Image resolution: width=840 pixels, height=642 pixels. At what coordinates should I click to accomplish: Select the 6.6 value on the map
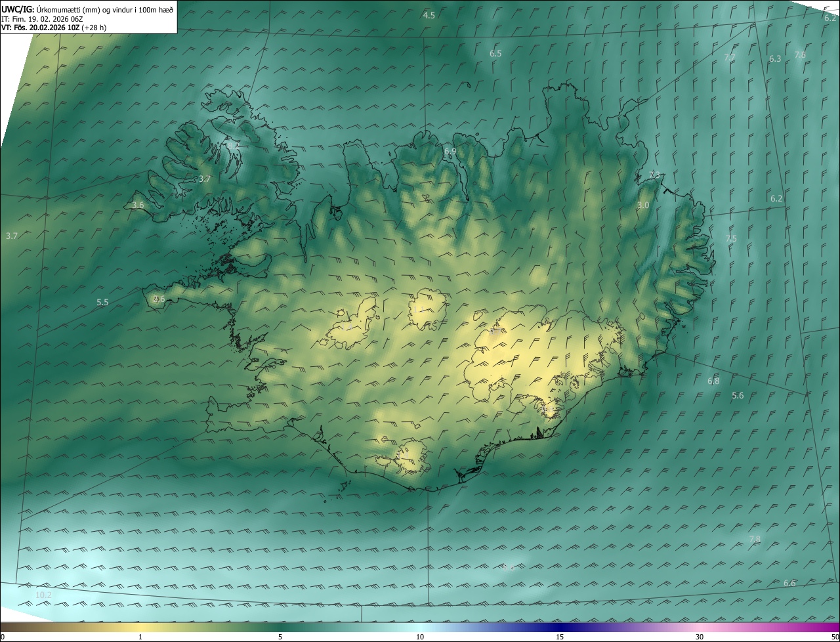pyautogui.click(x=789, y=584)
